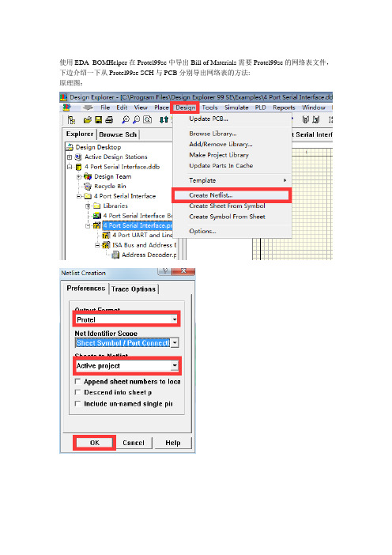Confirm netlist creation with OK button
This screenshot has height=555, width=392.
coord(95,443)
